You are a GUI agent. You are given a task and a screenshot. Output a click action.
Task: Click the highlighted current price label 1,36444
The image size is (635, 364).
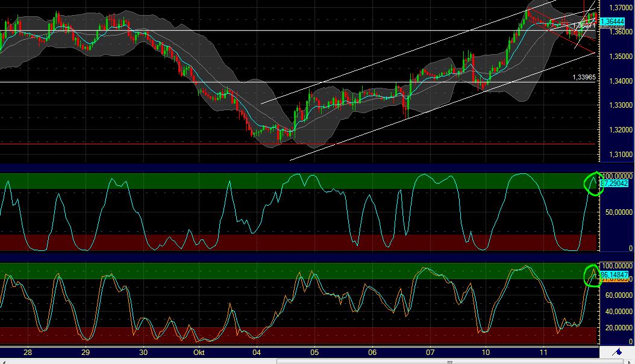click(x=613, y=20)
